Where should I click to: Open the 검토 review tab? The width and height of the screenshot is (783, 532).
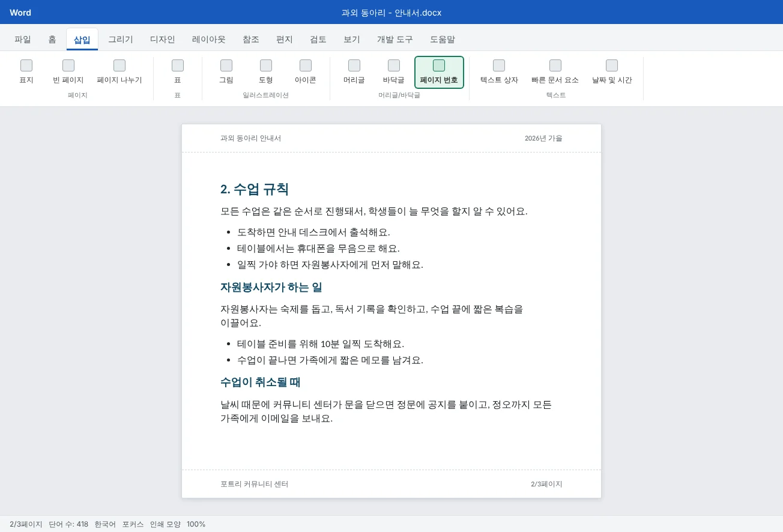[318, 40]
